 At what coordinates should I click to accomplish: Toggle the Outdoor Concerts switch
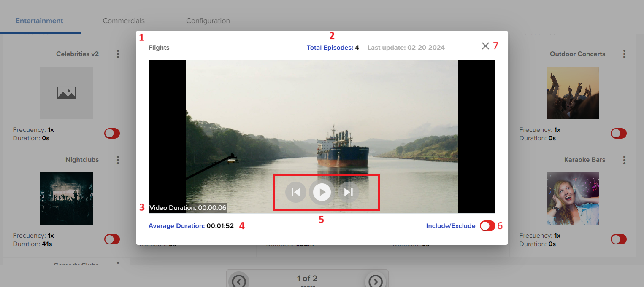tap(619, 134)
